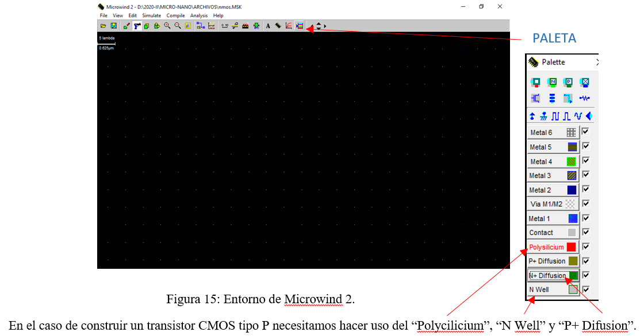
Task: Select P-diffusion/Metal contact icon in Palette
Action: 569,83
